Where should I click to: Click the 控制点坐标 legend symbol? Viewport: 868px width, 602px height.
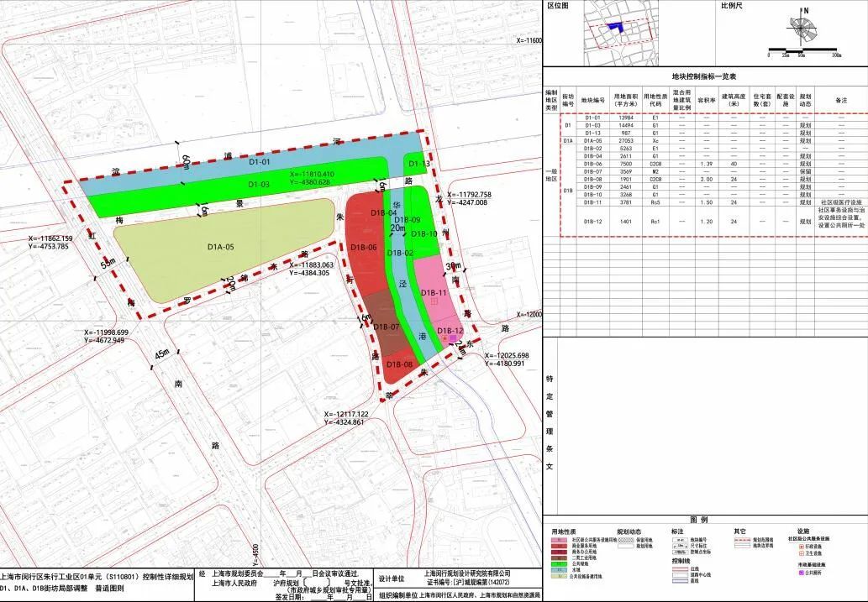tap(681, 552)
